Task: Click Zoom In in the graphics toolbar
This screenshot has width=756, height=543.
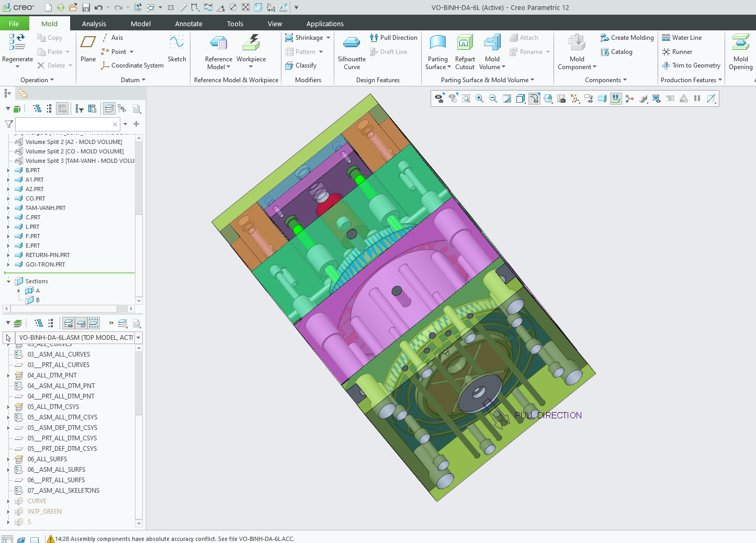Action: pyautogui.click(x=479, y=98)
